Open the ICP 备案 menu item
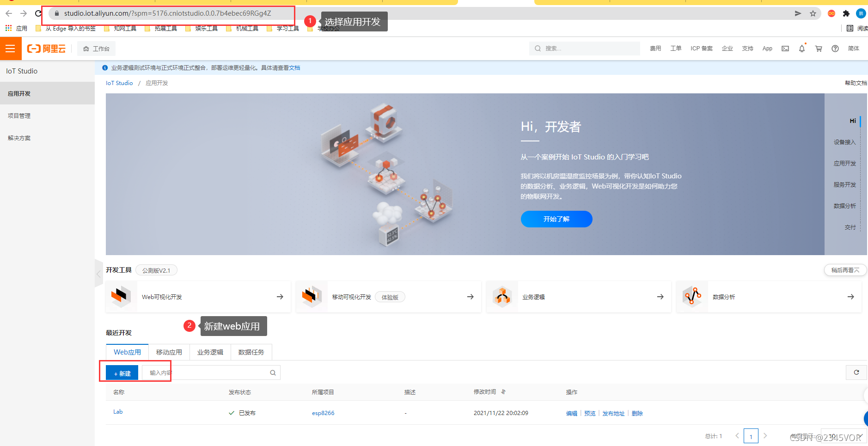 point(701,49)
